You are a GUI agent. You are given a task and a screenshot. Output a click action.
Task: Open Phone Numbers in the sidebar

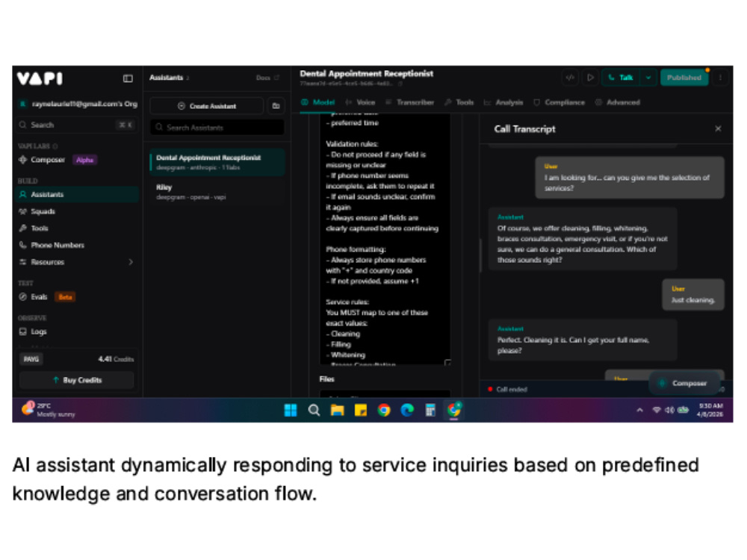[58, 245]
